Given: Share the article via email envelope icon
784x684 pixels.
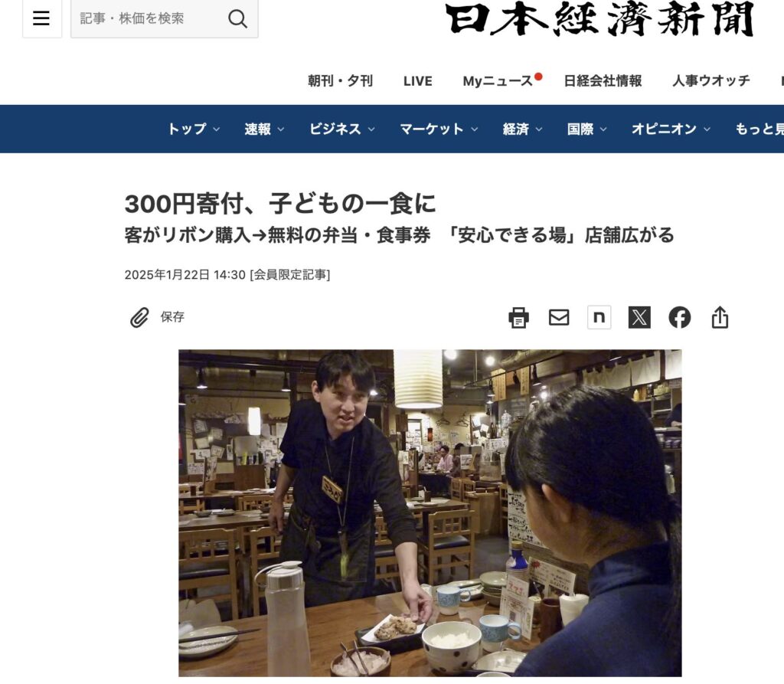Looking at the screenshot, I should click(x=559, y=317).
